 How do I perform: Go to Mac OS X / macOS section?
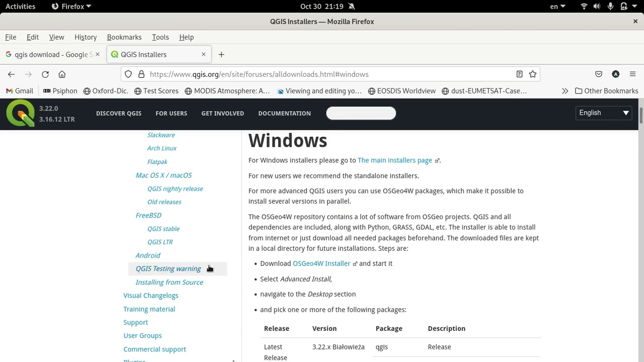pos(164,175)
